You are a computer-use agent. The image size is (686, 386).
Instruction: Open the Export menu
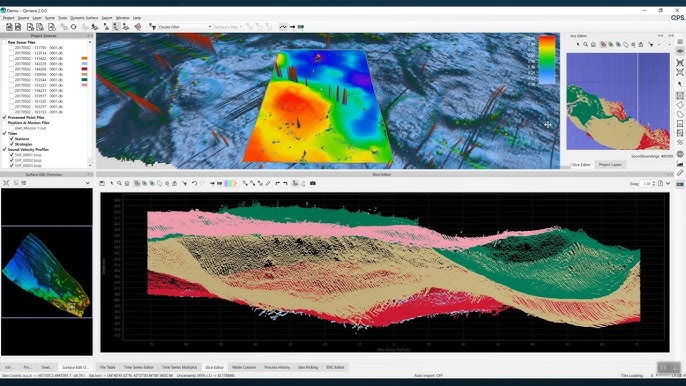(107, 18)
